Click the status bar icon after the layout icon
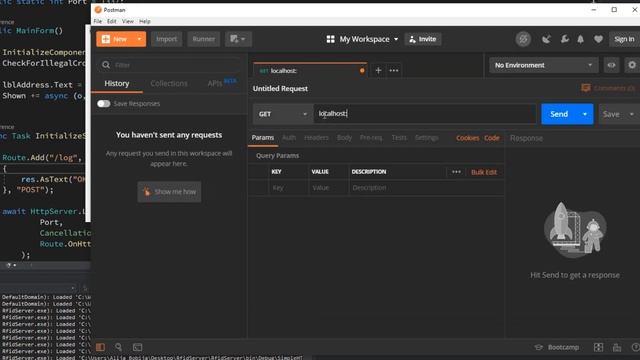Image resolution: width=640 pixels, height=360 pixels. [617, 347]
